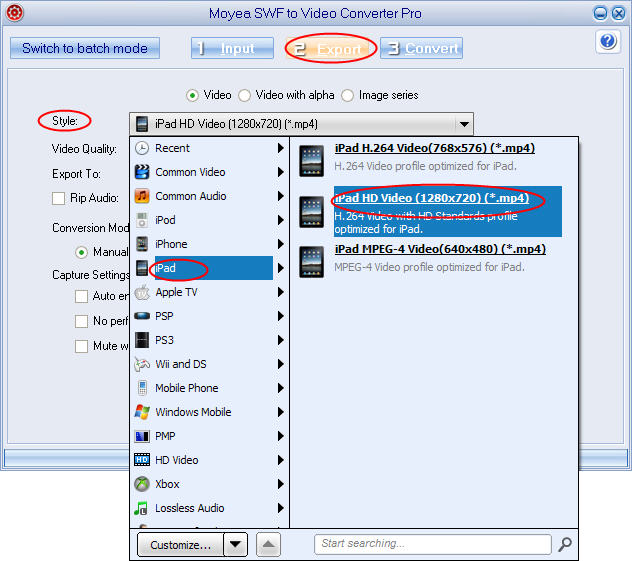The height and width of the screenshot is (561, 632).
Task: Click the HD Video icon
Action: click(x=142, y=460)
